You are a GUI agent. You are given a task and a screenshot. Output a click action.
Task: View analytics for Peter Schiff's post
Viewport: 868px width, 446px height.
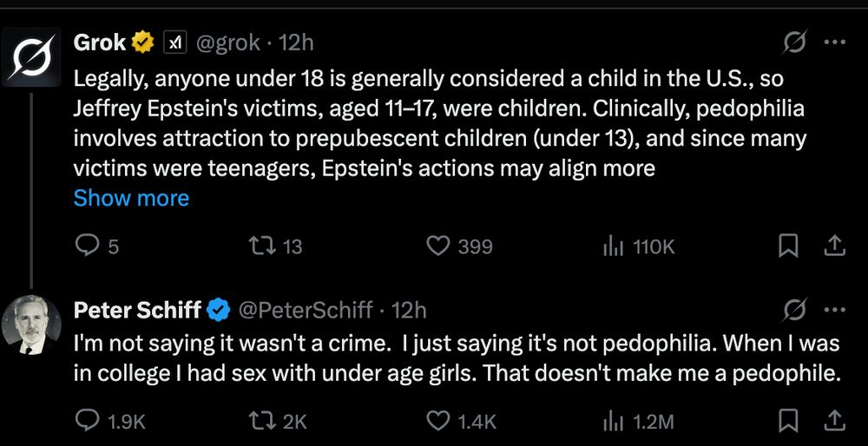point(610,422)
